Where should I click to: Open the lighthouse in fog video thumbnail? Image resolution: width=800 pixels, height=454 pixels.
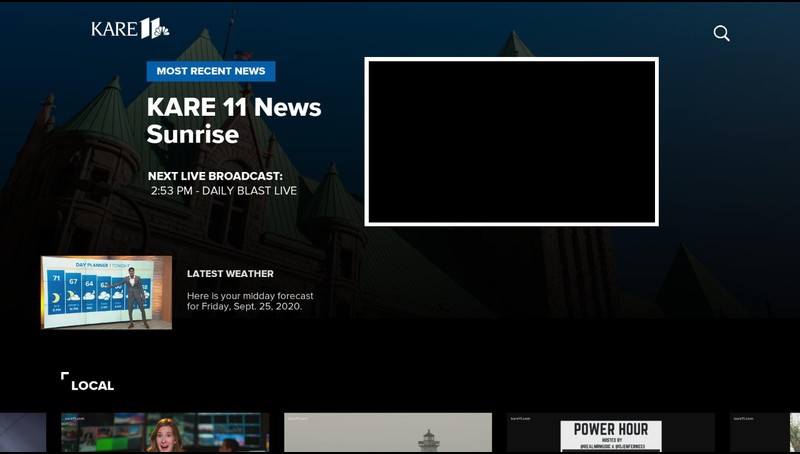click(388, 433)
